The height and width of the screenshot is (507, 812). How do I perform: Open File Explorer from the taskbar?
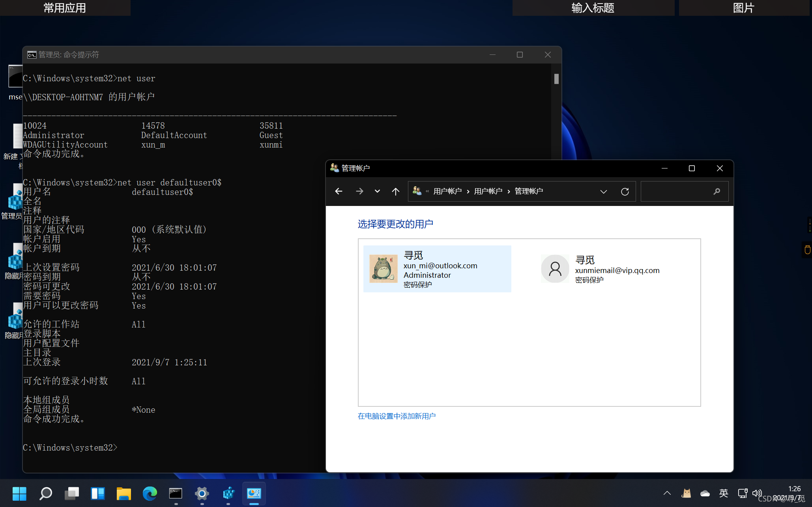click(x=123, y=493)
